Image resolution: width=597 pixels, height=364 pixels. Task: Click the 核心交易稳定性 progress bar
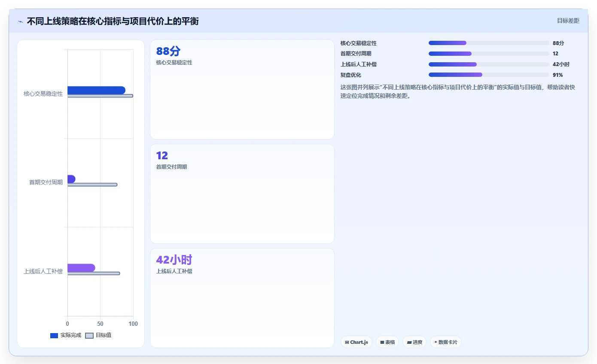point(489,43)
